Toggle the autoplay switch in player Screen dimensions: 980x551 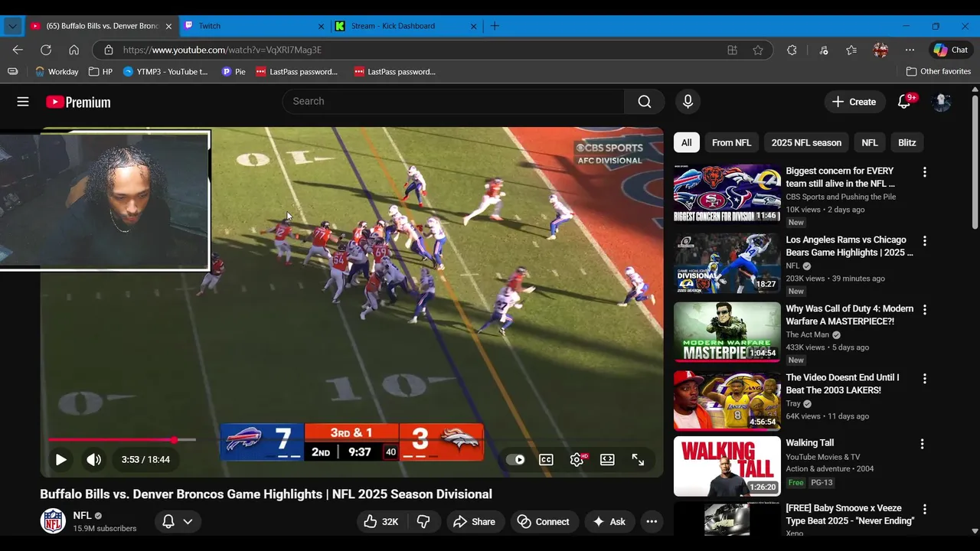515,460
